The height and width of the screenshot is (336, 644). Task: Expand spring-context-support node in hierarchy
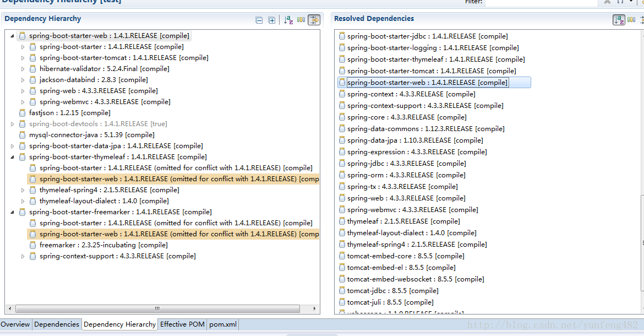(23, 256)
